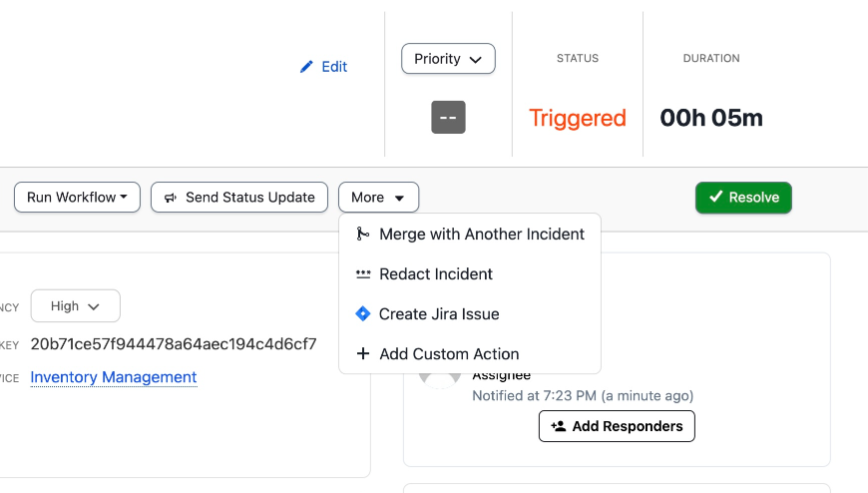The width and height of the screenshot is (868, 493).
Task: Click the Notified at 7:23 PM timestamp
Action: coord(582,396)
